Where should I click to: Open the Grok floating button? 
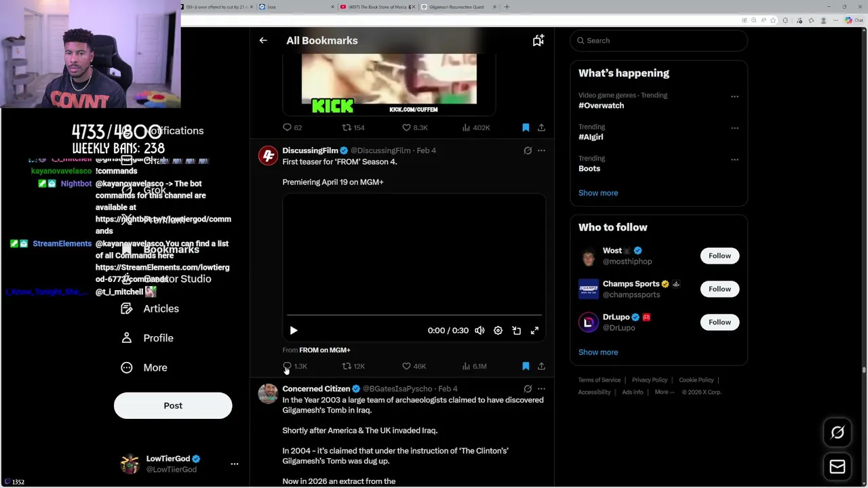pyautogui.click(x=837, y=432)
